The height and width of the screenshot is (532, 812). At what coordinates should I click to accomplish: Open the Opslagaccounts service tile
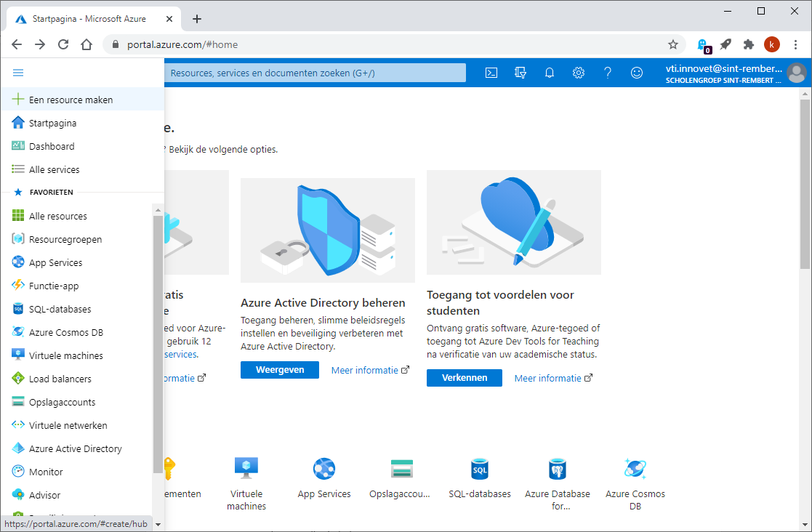click(x=400, y=479)
